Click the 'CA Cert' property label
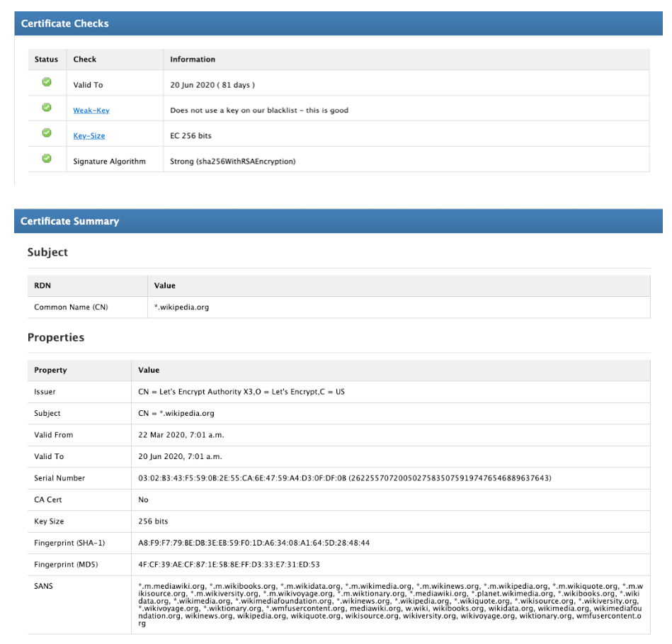Viewport: 672px width, 644px height. point(48,499)
